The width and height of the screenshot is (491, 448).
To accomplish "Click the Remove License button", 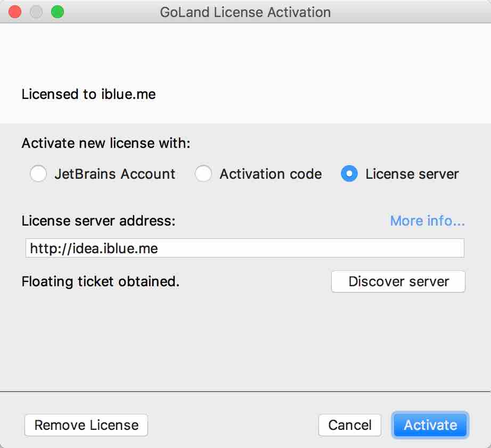I will (86, 425).
